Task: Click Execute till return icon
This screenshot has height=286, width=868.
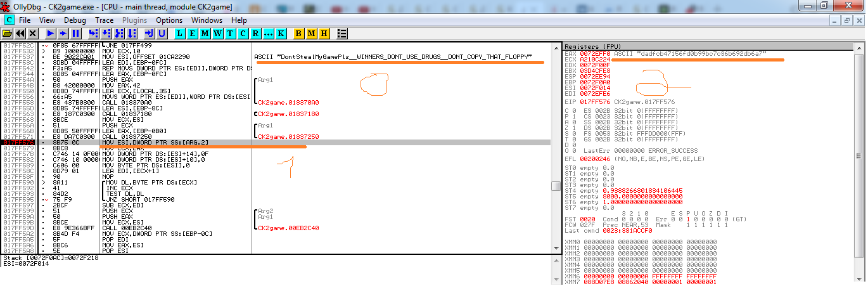Action: (149, 33)
